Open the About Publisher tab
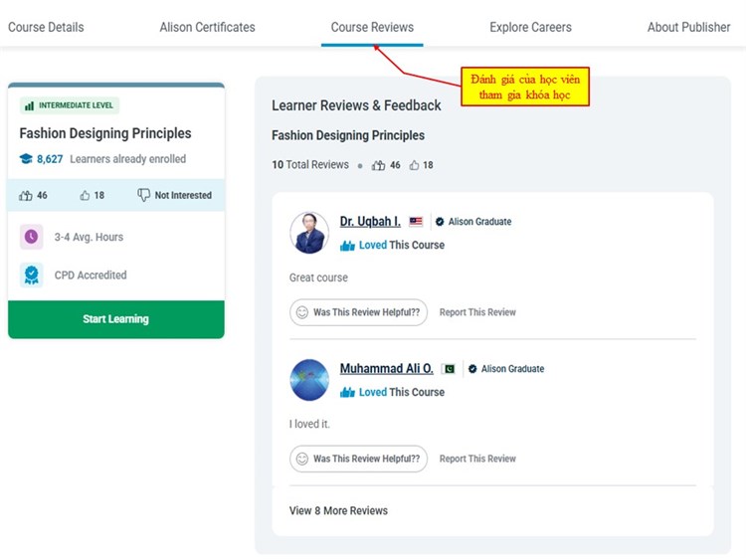Screen dimensions: 746x560 click(x=688, y=27)
